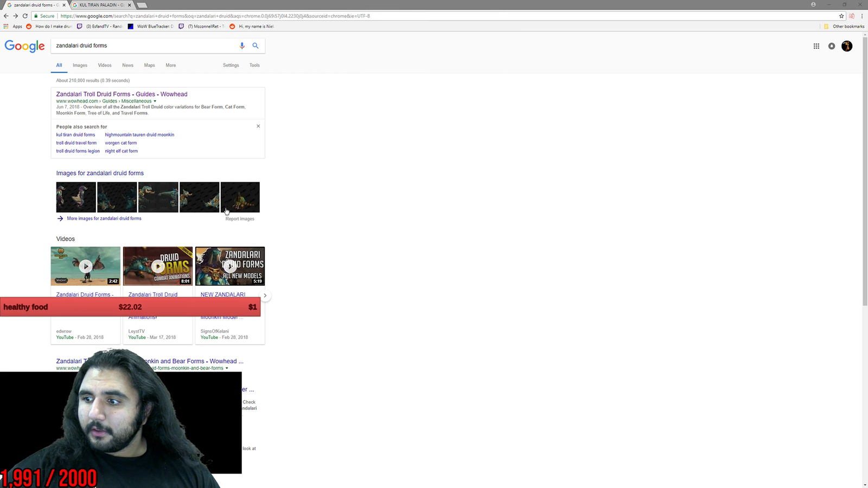Search for night elf cat form
This screenshot has width=868, height=488.
click(122, 151)
